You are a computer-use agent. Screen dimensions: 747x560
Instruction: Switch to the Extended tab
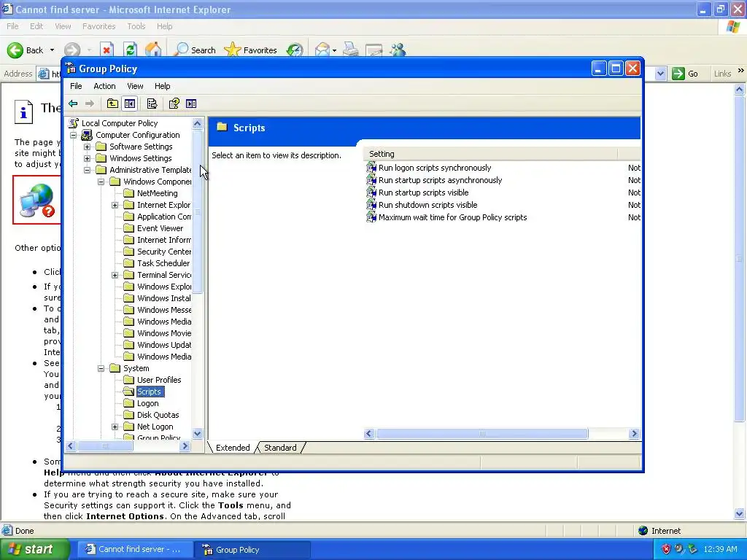[233, 448]
